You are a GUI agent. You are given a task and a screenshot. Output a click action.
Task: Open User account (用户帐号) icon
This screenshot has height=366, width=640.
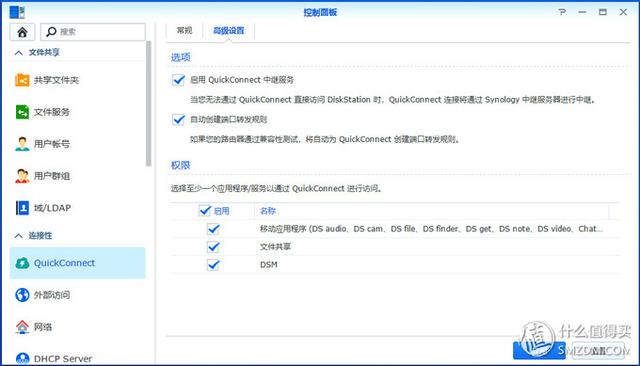[22, 144]
